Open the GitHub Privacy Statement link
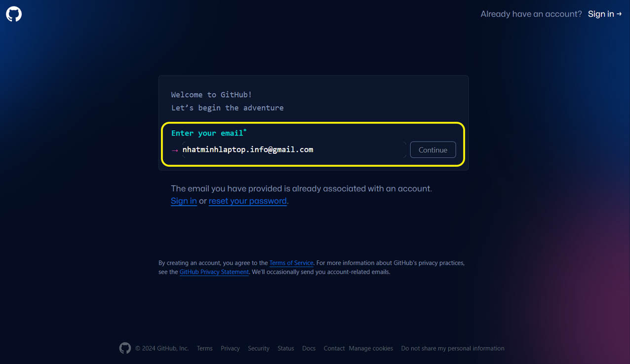Screen dimensions: 630x364 coord(214,272)
